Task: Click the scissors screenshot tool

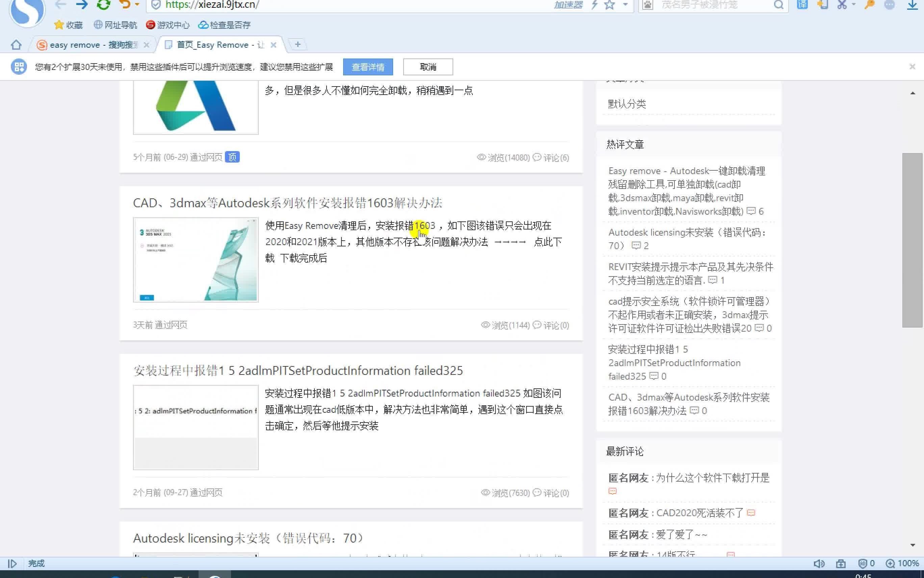Action: coord(842,5)
